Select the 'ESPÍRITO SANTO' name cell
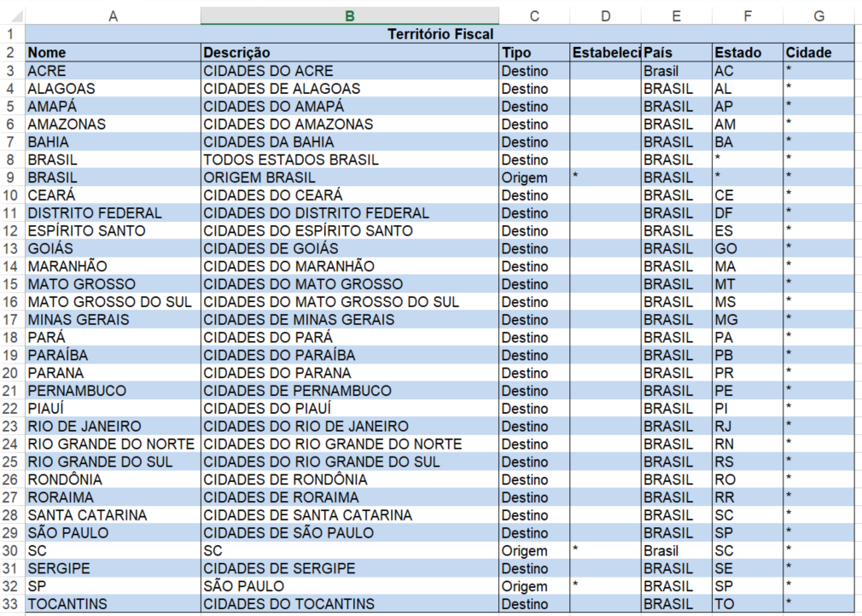This screenshot has height=616, width=862. pos(113,231)
